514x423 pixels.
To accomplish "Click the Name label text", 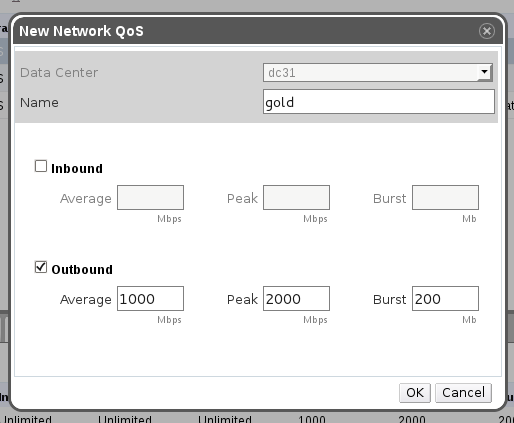I will [39, 103].
